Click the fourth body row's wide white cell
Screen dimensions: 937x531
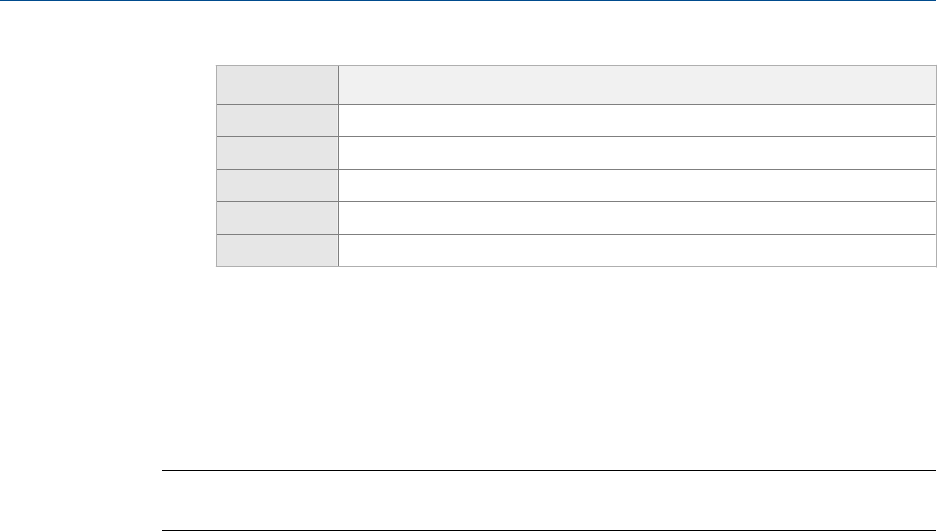click(630, 218)
